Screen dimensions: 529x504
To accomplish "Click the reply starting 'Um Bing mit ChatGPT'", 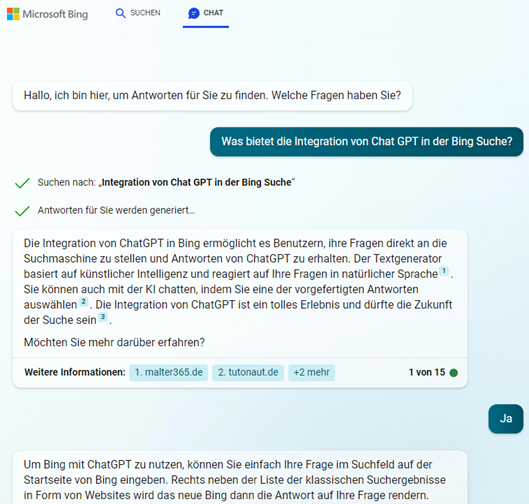I will pyautogui.click(x=240, y=477).
